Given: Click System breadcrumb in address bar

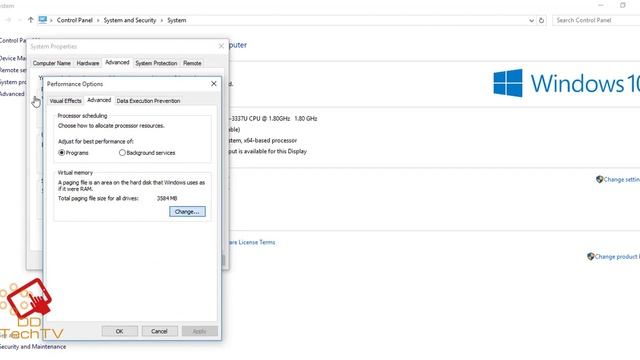Looking at the screenshot, I should click(x=176, y=20).
